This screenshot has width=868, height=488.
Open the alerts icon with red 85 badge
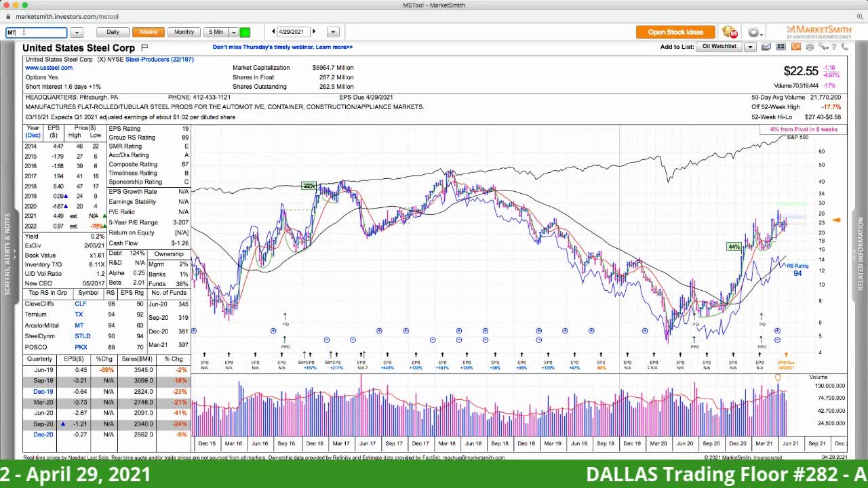coord(729,32)
